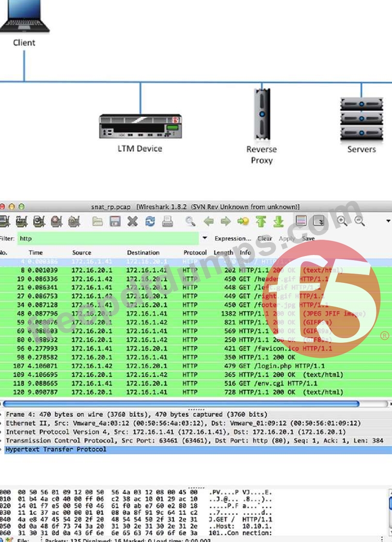The height and width of the screenshot is (542, 392).
Task: Reload the capture file
Action: [150, 221]
